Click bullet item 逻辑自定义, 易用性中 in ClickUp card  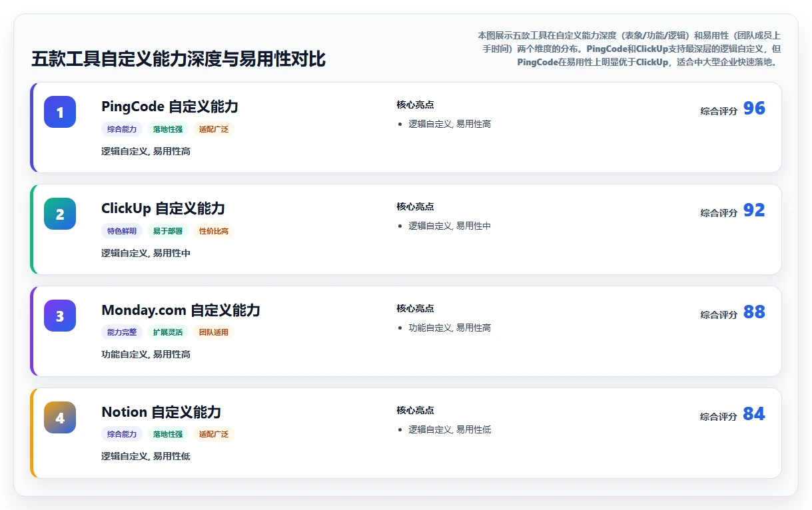(x=450, y=226)
